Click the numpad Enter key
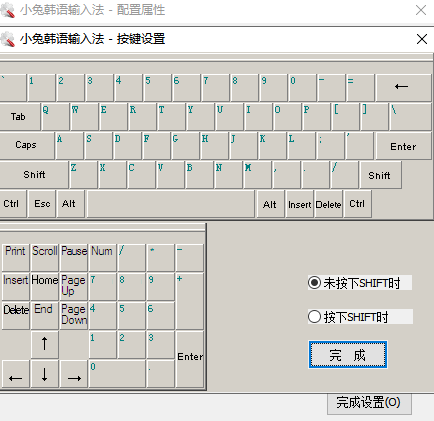 point(190,359)
